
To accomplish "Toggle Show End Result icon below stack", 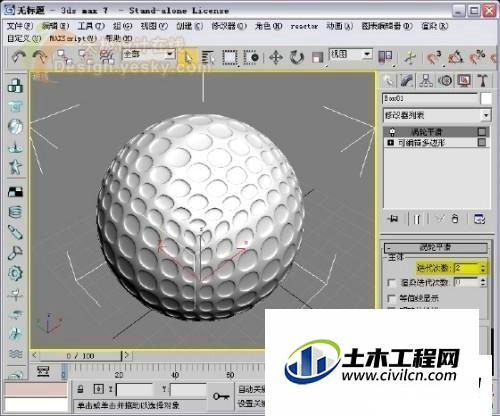I will coord(417,219).
